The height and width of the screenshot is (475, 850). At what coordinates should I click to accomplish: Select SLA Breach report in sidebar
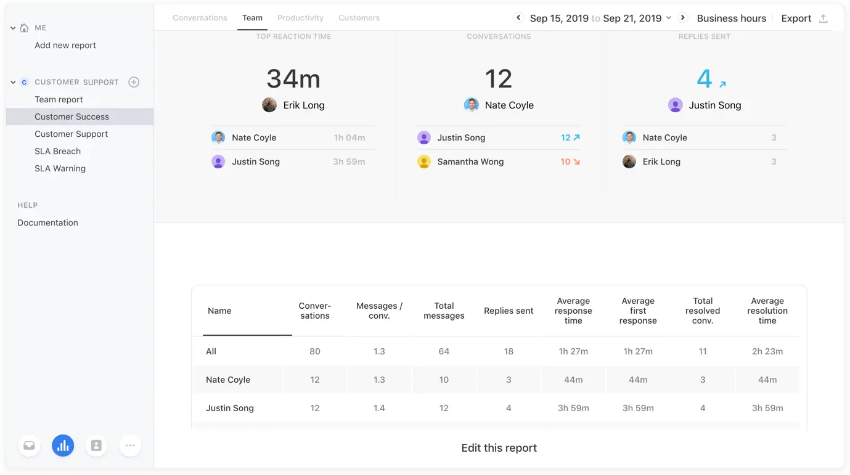tap(58, 151)
